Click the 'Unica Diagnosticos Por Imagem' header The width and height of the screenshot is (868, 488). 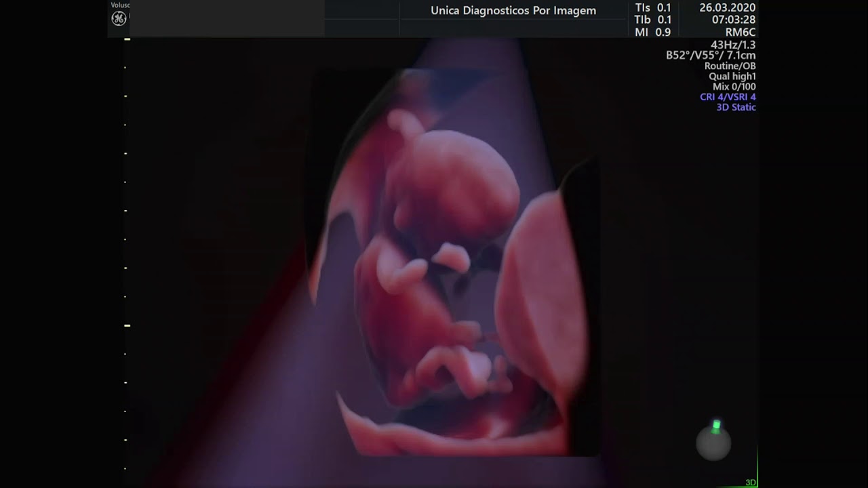[x=513, y=10]
